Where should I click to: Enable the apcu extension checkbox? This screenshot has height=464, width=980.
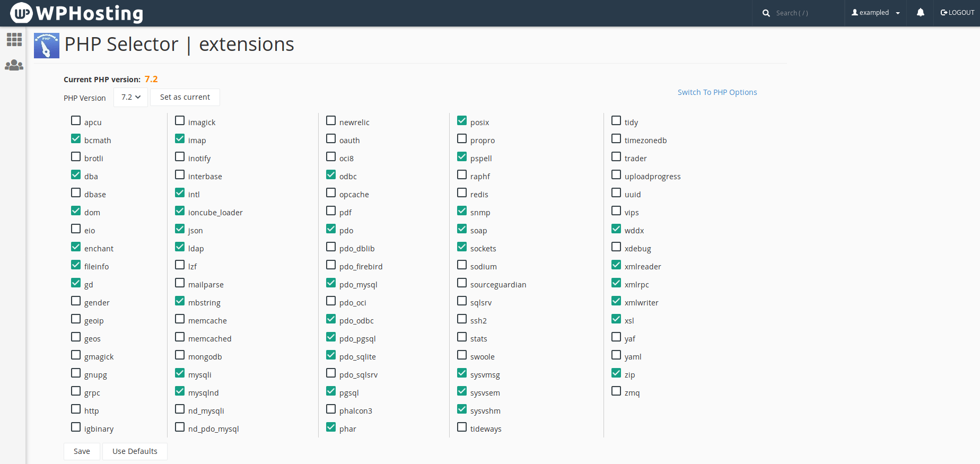click(76, 121)
